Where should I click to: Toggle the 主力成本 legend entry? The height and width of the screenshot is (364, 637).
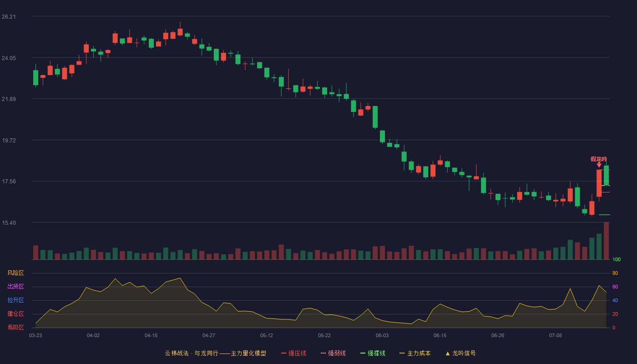[x=415, y=353]
